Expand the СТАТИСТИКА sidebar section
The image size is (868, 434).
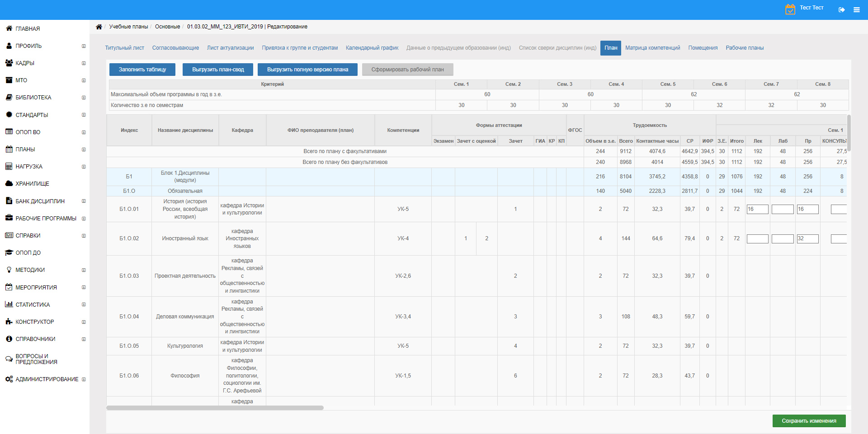click(84, 304)
